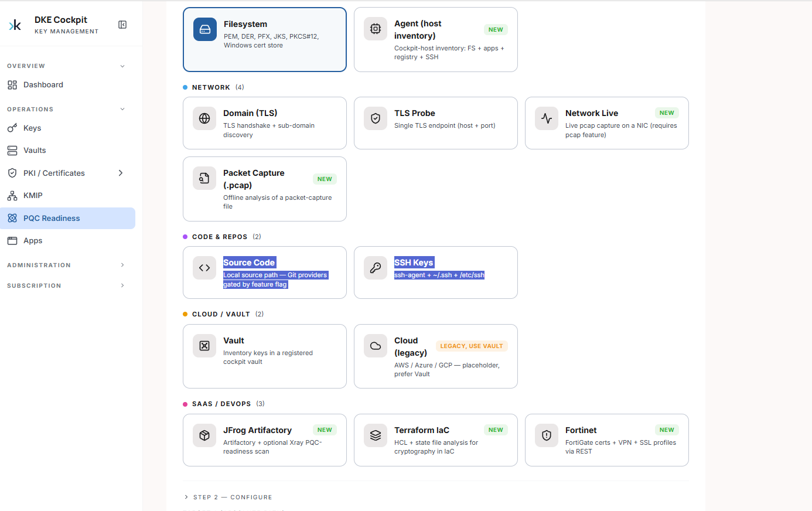Viewport: 812px width, 511px height.
Task: Click the Fortinet shield-alert icon
Action: coord(547,435)
